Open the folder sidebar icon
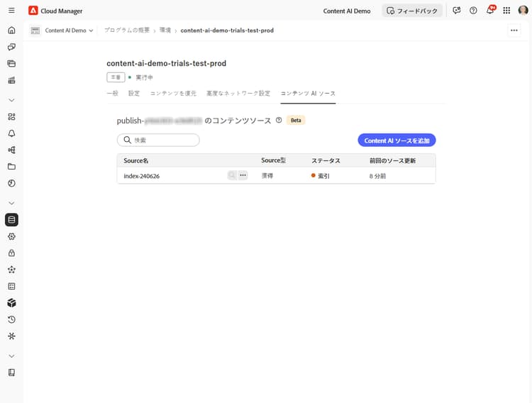This screenshot has width=532, height=403. pos(11,167)
